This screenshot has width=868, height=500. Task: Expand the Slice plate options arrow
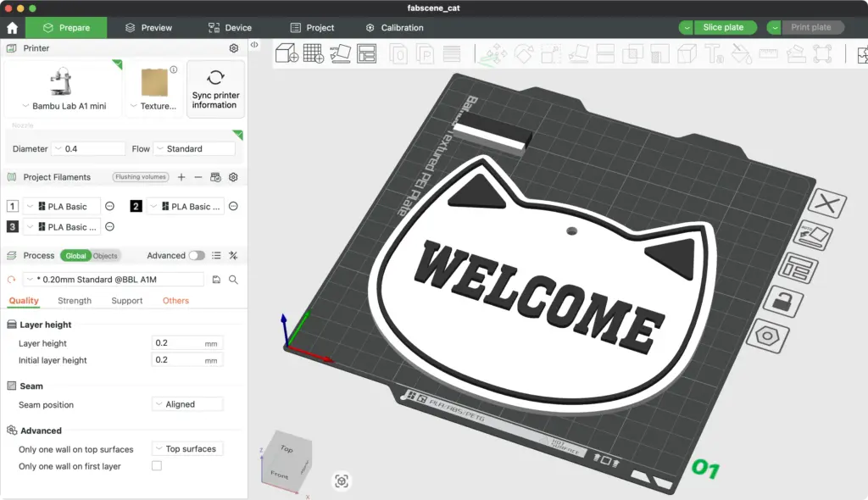coord(686,28)
